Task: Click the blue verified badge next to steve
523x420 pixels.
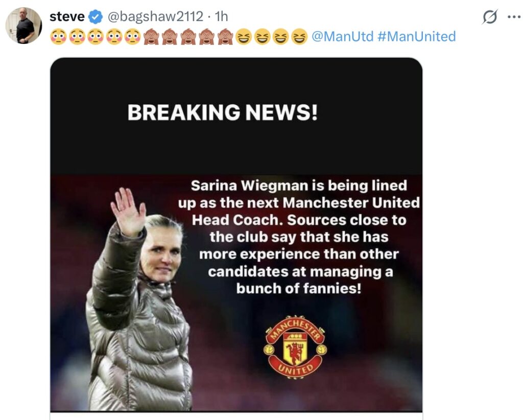Action: point(95,16)
